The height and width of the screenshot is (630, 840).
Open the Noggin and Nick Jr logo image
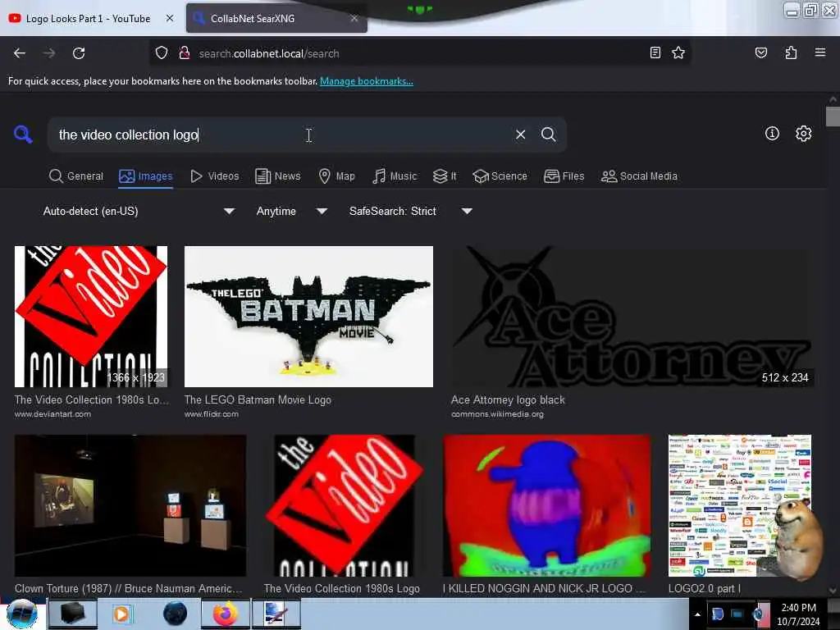(547, 505)
